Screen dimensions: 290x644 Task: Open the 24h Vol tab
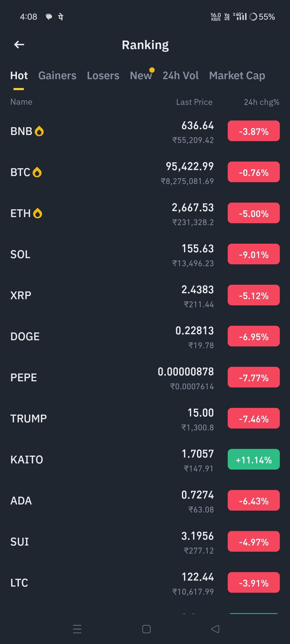pyautogui.click(x=181, y=76)
